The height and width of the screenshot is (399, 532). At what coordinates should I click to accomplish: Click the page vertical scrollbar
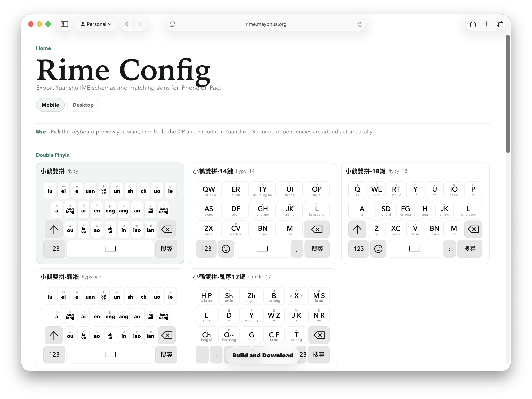click(x=507, y=94)
